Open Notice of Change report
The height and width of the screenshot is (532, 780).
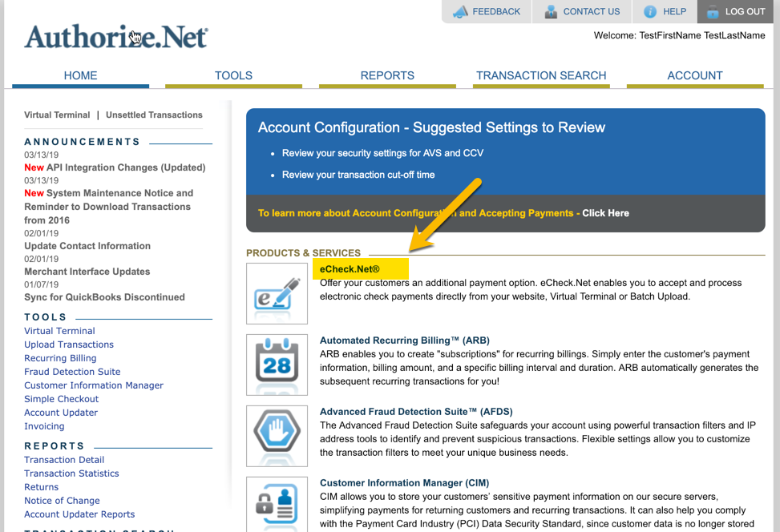pos(63,501)
